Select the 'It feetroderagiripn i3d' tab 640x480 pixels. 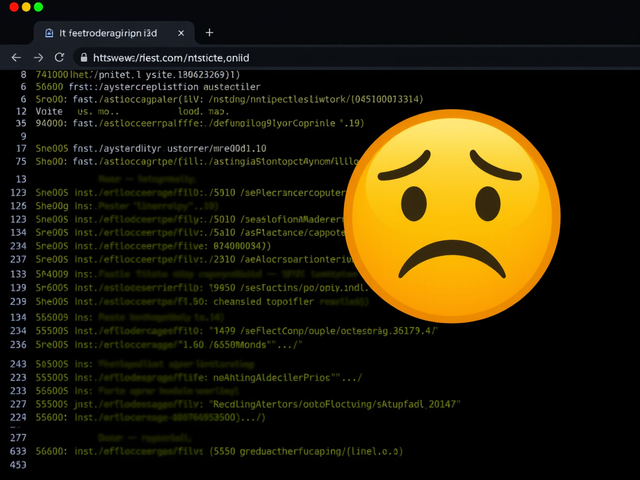(x=113, y=33)
